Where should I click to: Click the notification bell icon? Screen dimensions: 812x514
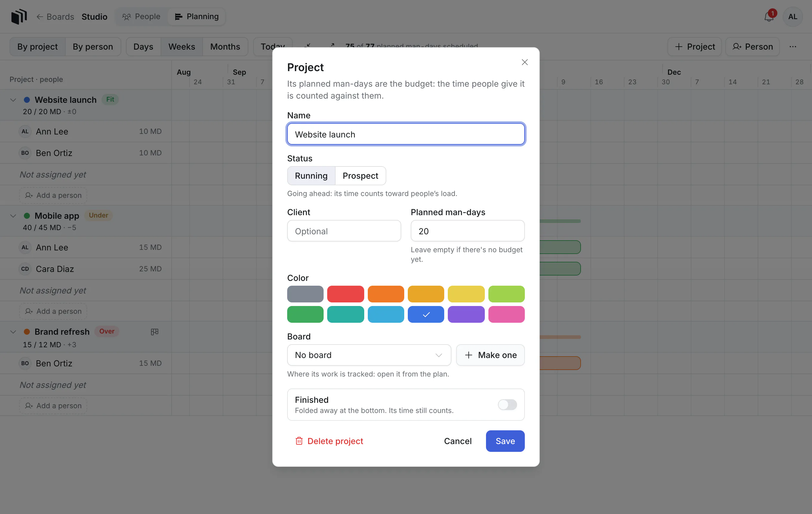pyautogui.click(x=768, y=16)
